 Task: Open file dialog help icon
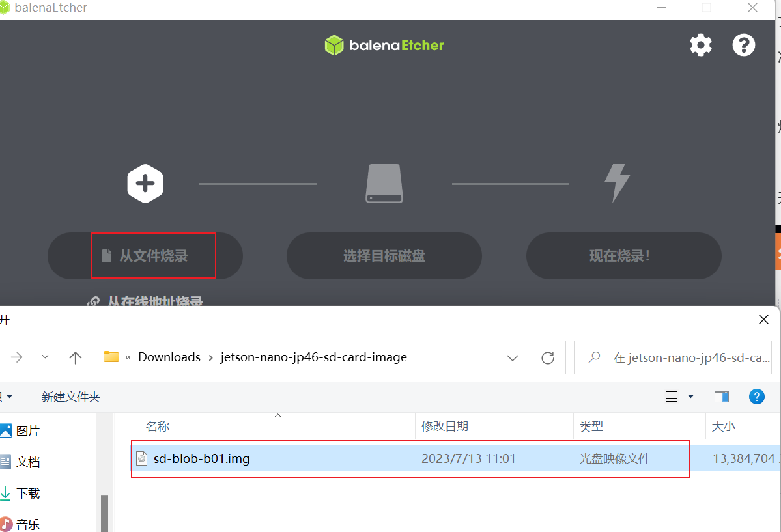[757, 397]
